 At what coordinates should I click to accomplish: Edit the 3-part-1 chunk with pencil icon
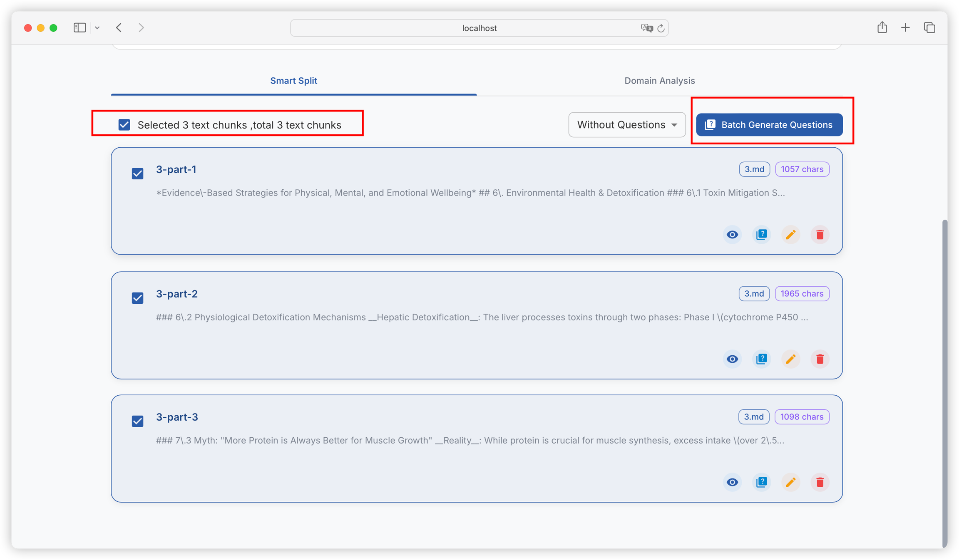point(790,235)
